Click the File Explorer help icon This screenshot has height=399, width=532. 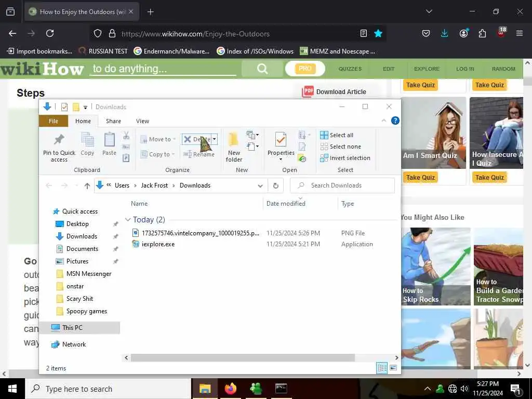click(x=395, y=121)
